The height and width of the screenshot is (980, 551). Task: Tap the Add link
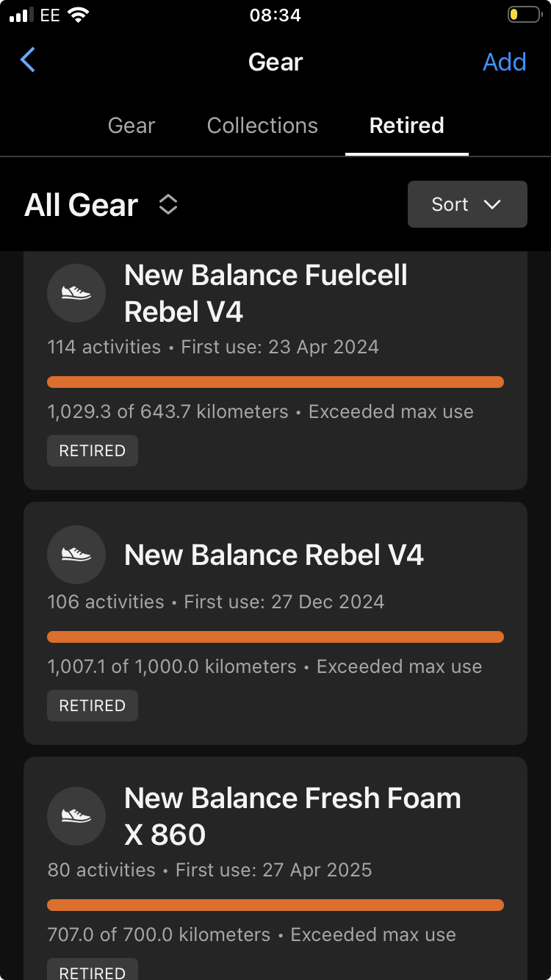[505, 62]
